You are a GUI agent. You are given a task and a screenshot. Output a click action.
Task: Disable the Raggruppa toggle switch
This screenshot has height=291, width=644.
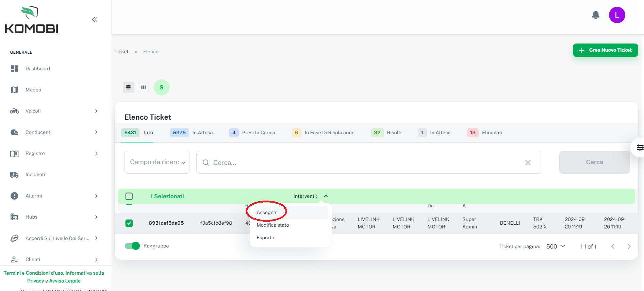(x=132, y=246)
